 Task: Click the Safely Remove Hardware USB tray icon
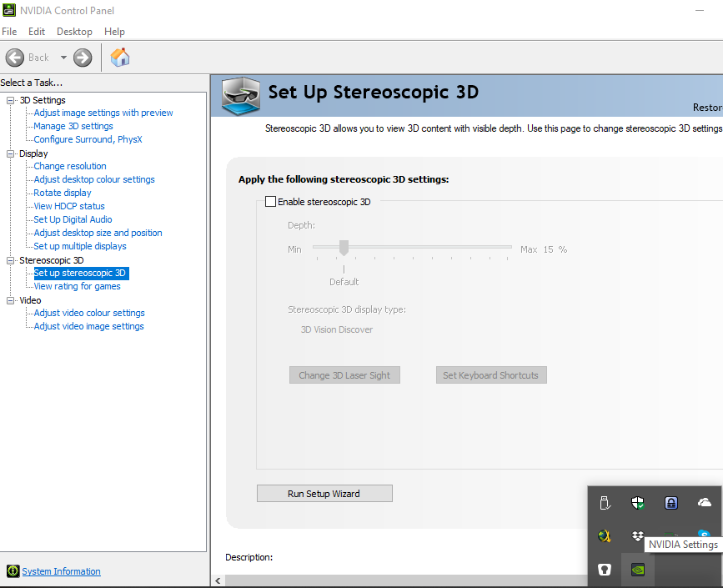tap(605, 503)
